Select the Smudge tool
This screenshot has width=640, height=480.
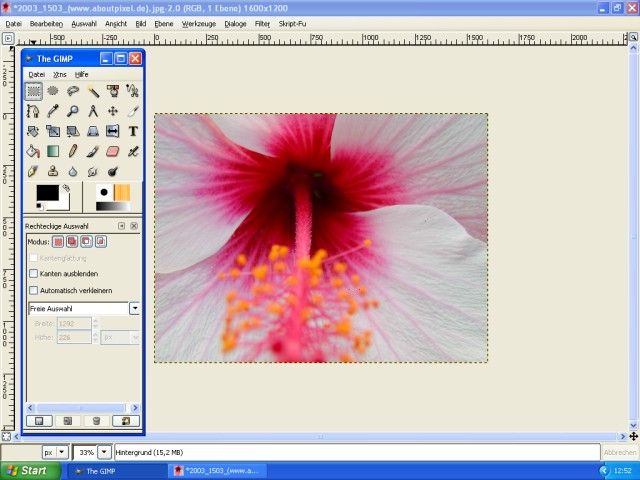point(93,171)
